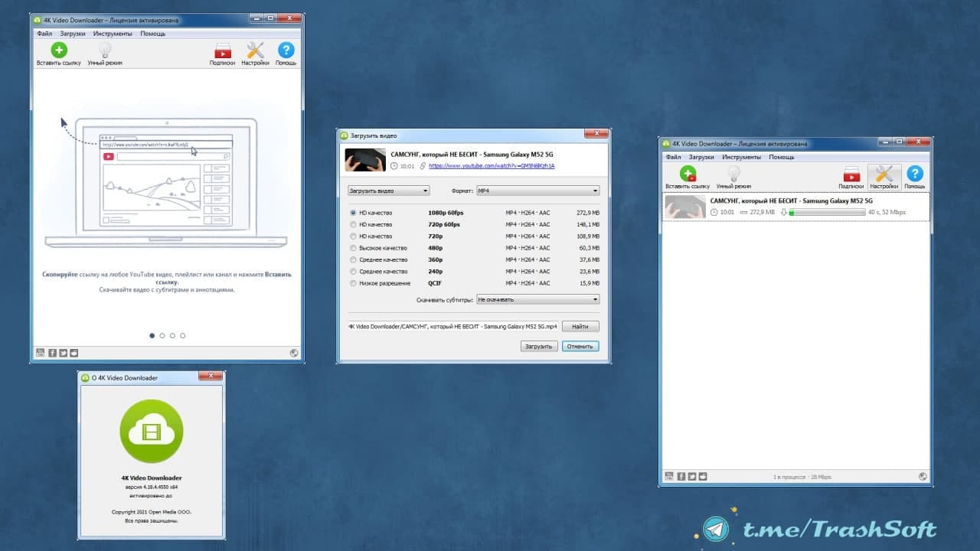
Task: Open the Помощь menu in the right window
Action: point(781,157)
